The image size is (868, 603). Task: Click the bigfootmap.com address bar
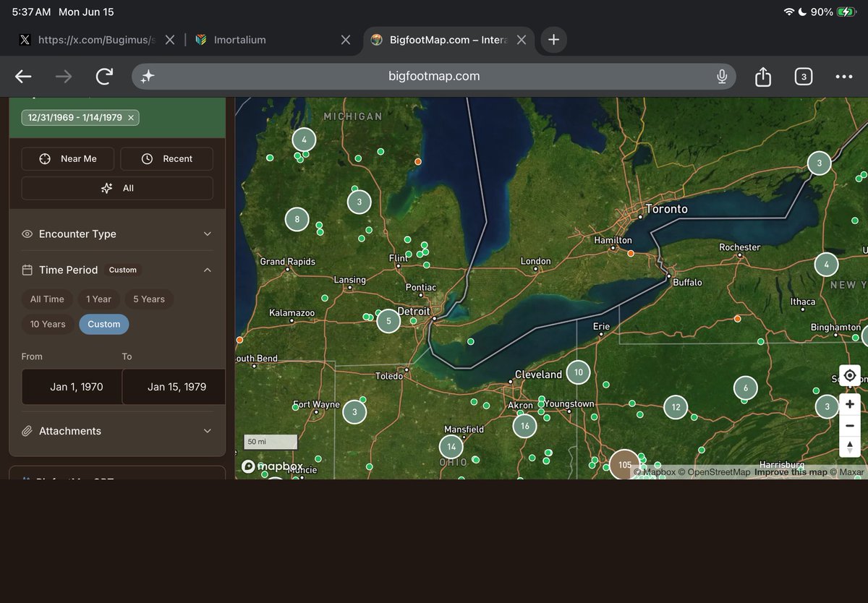pyautogui.click(x=434, y=77)
